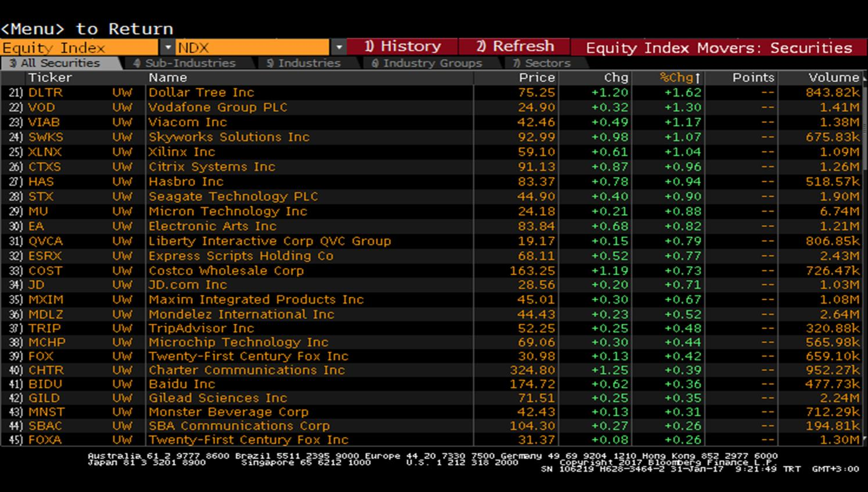Click the History button
This screenshot has width=868, height=492.
click(x=403, y=46)
